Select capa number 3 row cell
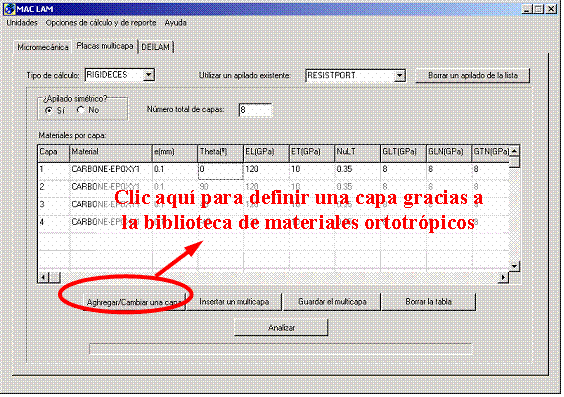This screenshot has width=564, height=397. click(54, 205)
